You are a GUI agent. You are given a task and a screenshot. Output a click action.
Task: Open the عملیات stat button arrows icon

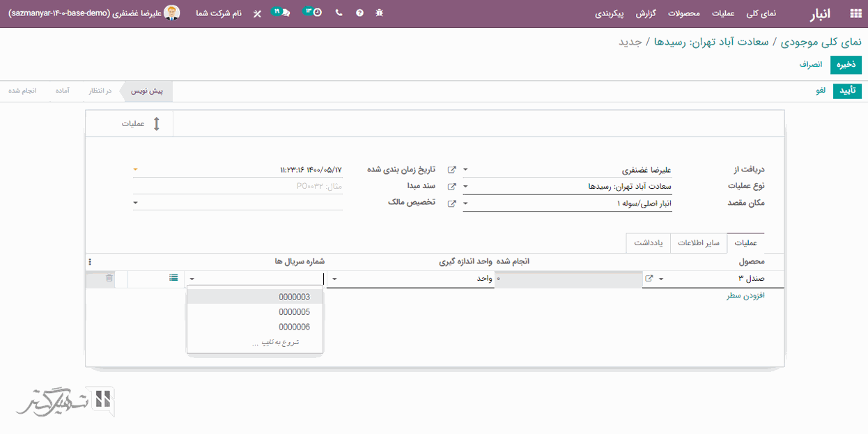pos(156,124)
